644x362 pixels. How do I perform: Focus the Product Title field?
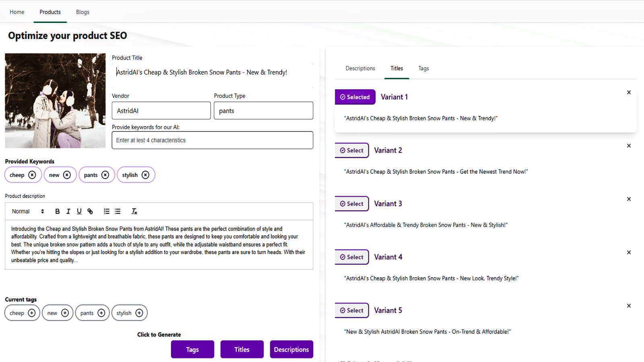coord(213,75)
